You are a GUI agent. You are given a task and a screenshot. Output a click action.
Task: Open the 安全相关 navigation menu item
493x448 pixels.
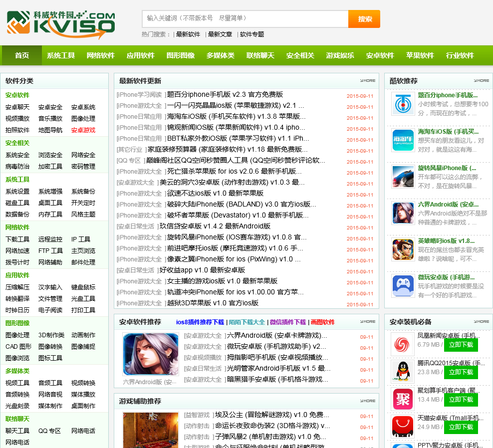coord(300,55)
